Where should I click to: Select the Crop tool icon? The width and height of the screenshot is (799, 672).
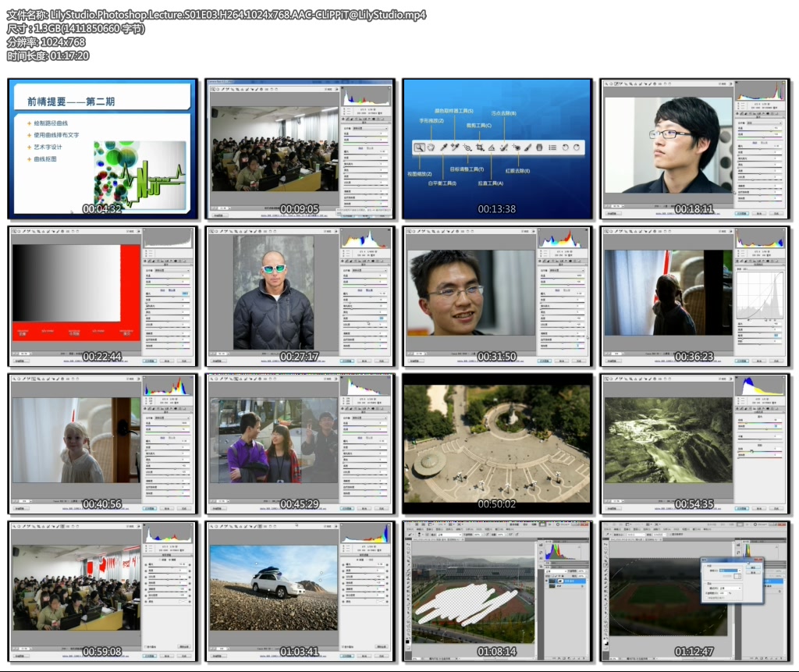point(480,147)
